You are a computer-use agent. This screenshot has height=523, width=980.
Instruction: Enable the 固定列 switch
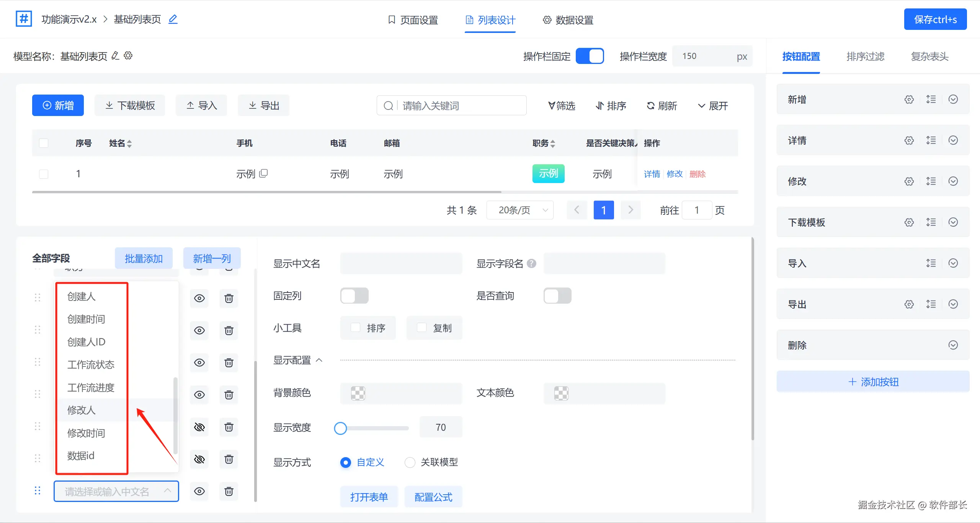point(354,296)
